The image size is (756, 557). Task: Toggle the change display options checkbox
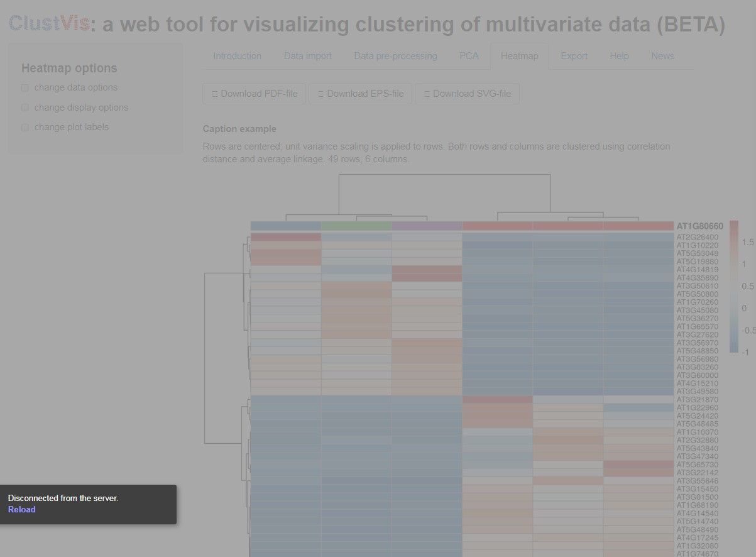coord(25,108)
